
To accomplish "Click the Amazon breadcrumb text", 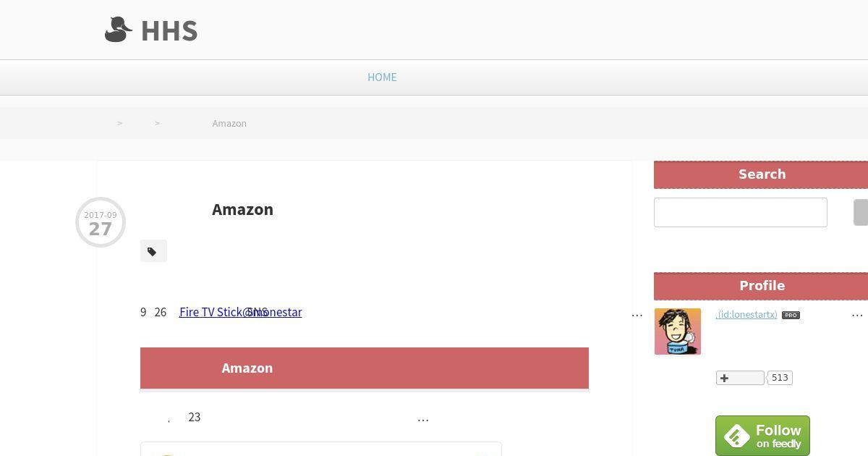I will coord(229,123).
